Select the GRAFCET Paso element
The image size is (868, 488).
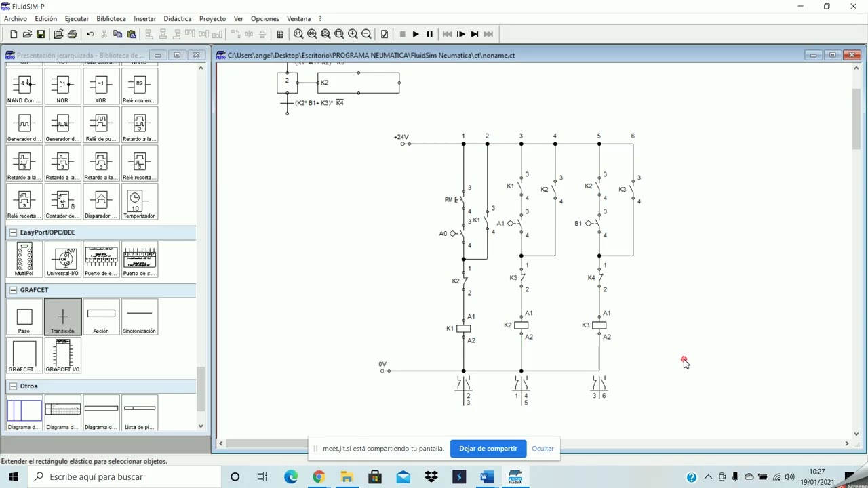coord(24,317)
